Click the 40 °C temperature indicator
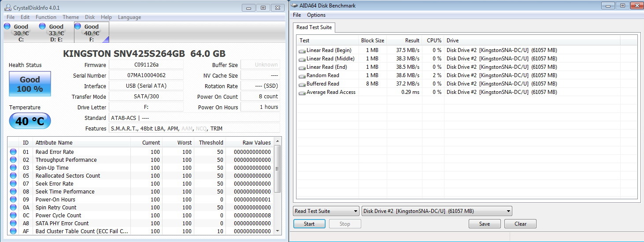The height and width of the screenshot is (242, 644). 30,121
